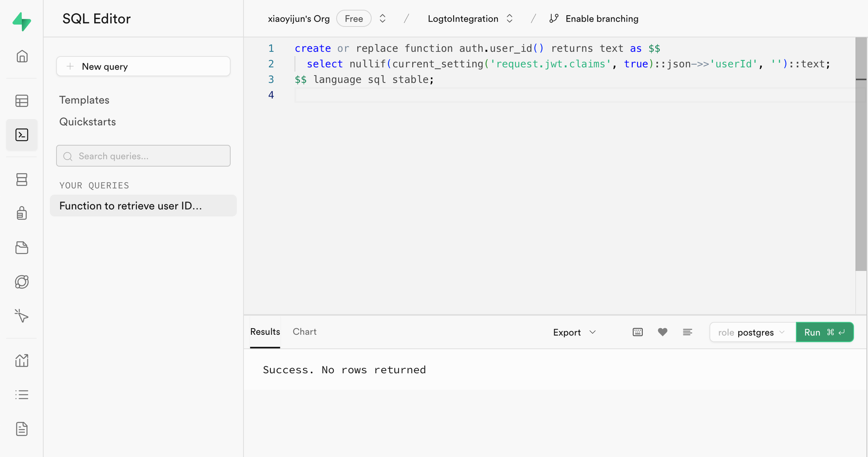Image resolution: width=868 pixels, height=457 pixels.
Task: Open the Authentication lock icon
Action: tap(22, 213)
